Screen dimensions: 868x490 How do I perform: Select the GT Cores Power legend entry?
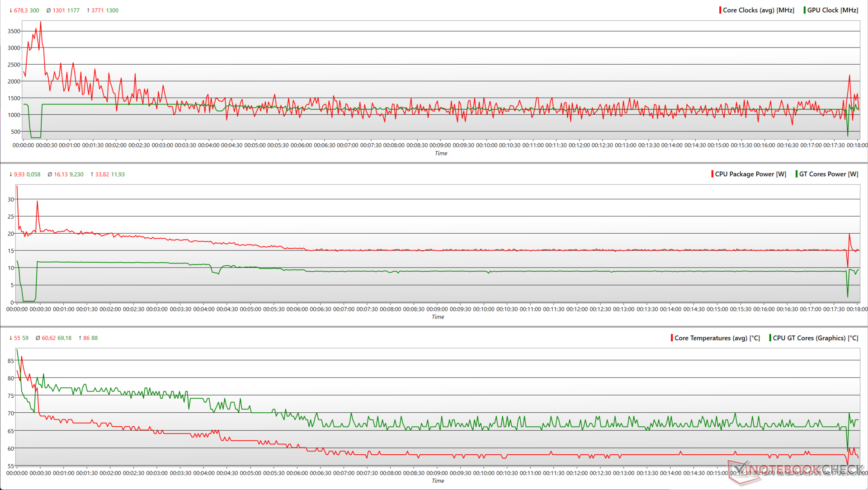tap(828, 174)
